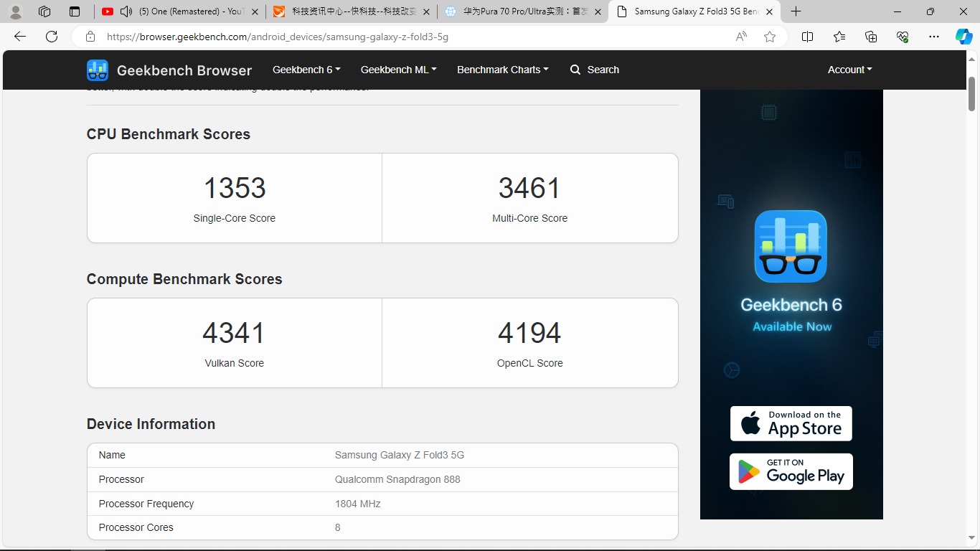Refresh the page with the reload icon
980x551 pixels.
(x=52, y=37)
